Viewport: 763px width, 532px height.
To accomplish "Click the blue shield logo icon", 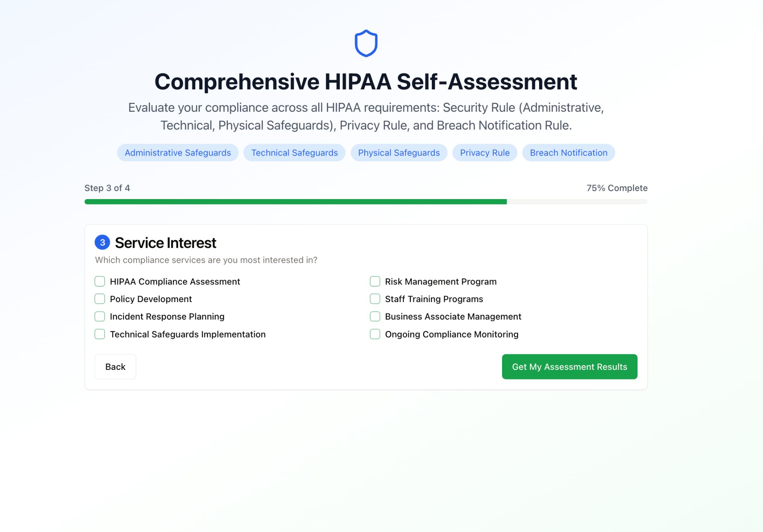I will [366, 43].
